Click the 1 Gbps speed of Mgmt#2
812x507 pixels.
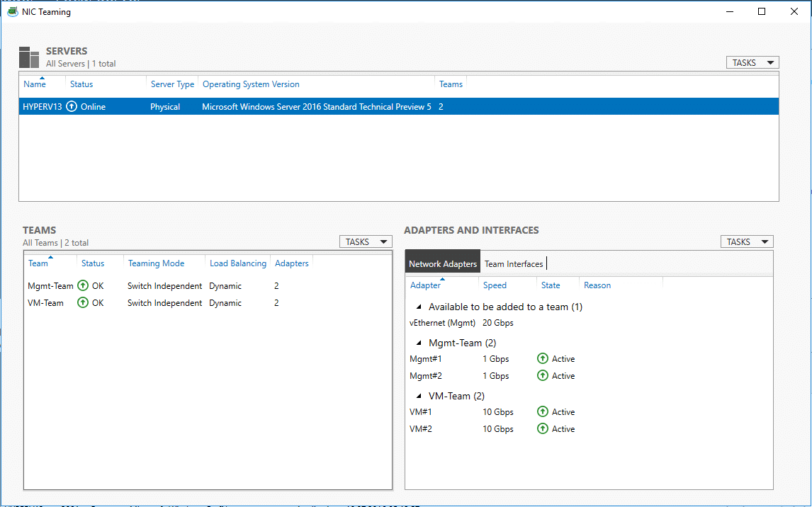496,375
